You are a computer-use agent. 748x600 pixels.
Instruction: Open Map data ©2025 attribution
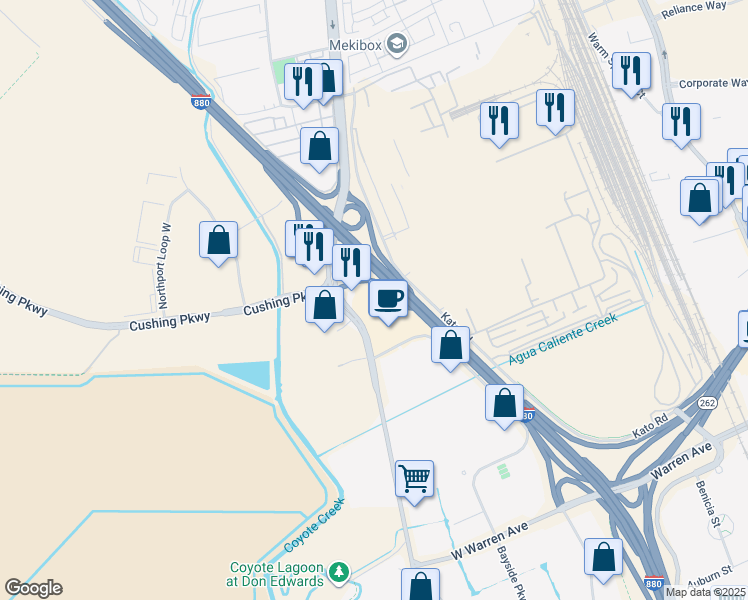pyautogui.click(x=706, y=592)
